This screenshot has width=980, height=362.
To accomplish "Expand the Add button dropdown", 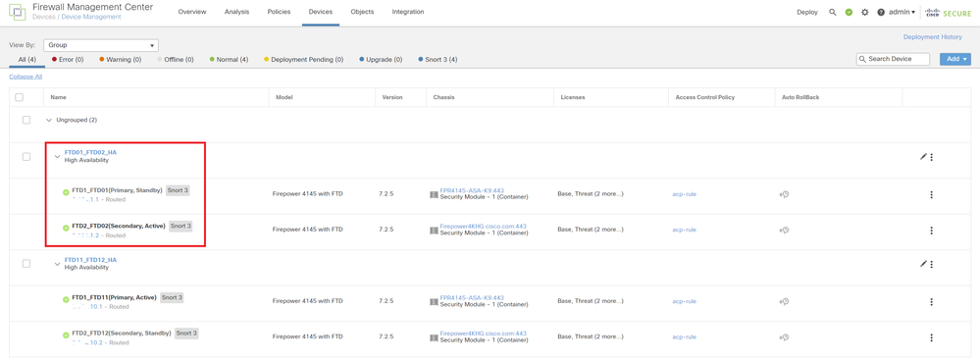I will (x=955, y=59).
